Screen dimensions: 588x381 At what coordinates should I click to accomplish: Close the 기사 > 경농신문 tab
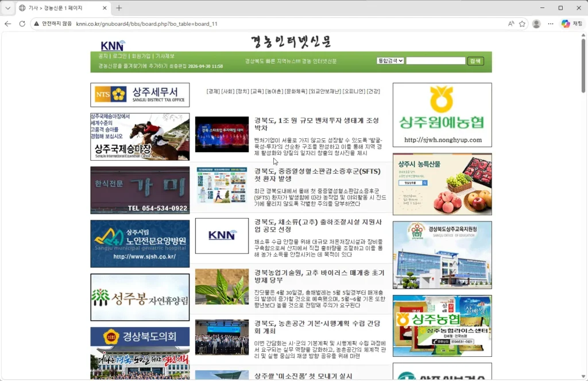tap(105, 8)
